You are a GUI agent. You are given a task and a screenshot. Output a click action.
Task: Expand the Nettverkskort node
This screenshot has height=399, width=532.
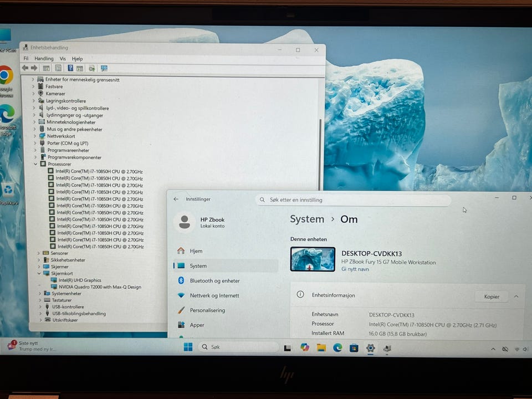[x=34, y=136]
